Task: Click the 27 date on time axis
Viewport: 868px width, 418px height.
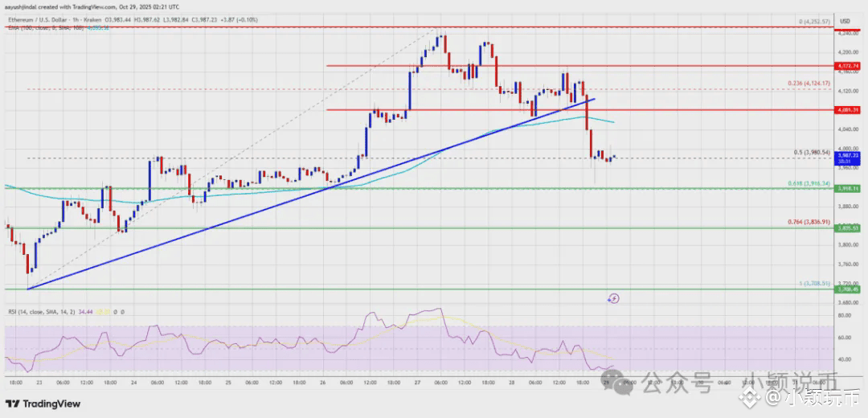Action: [420, 382]
